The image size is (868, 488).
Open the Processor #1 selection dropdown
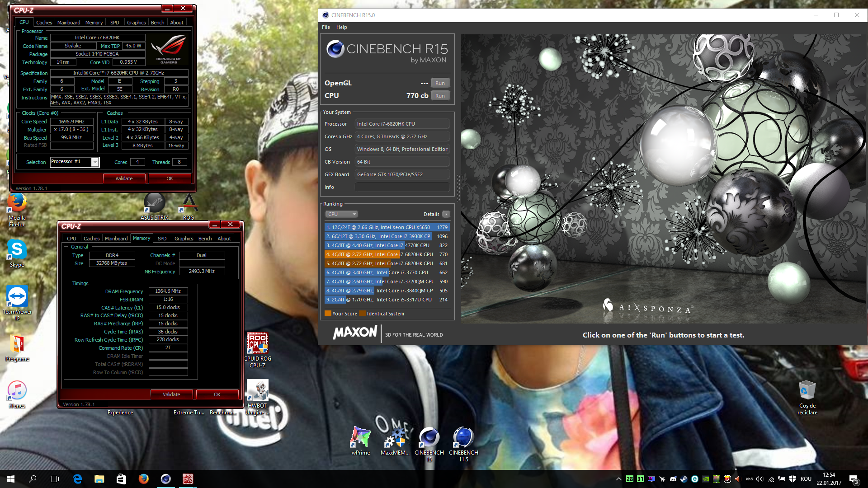pos(75,162)
